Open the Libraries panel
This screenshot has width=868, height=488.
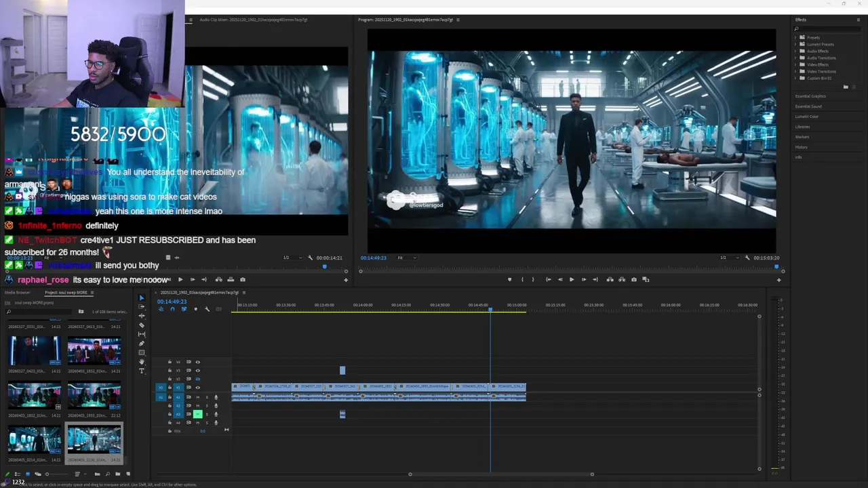[803, 127]
